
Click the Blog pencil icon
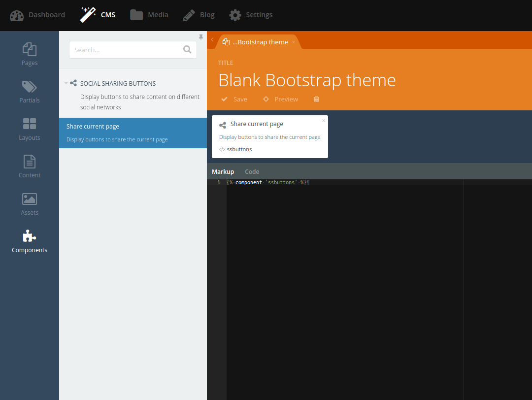pos(189,15)
